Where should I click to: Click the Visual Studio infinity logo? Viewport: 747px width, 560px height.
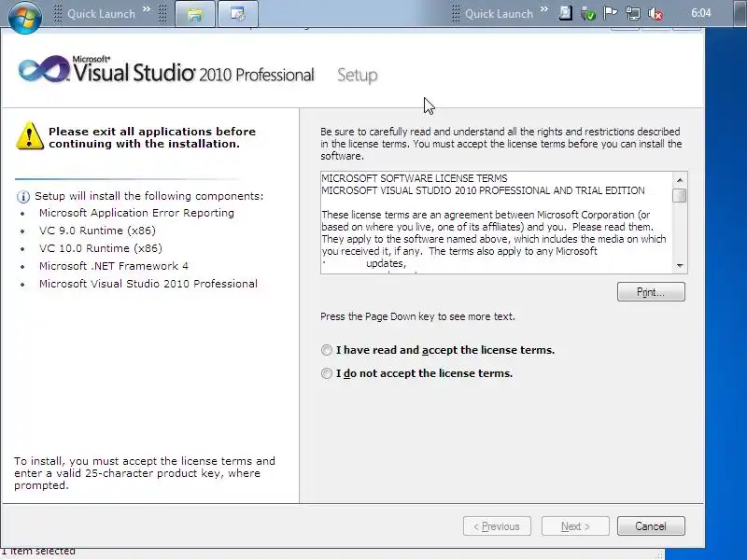44,70
